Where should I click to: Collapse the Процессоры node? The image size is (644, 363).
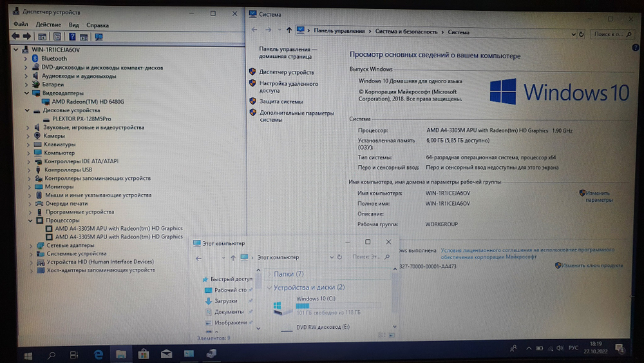coord(30,220)
